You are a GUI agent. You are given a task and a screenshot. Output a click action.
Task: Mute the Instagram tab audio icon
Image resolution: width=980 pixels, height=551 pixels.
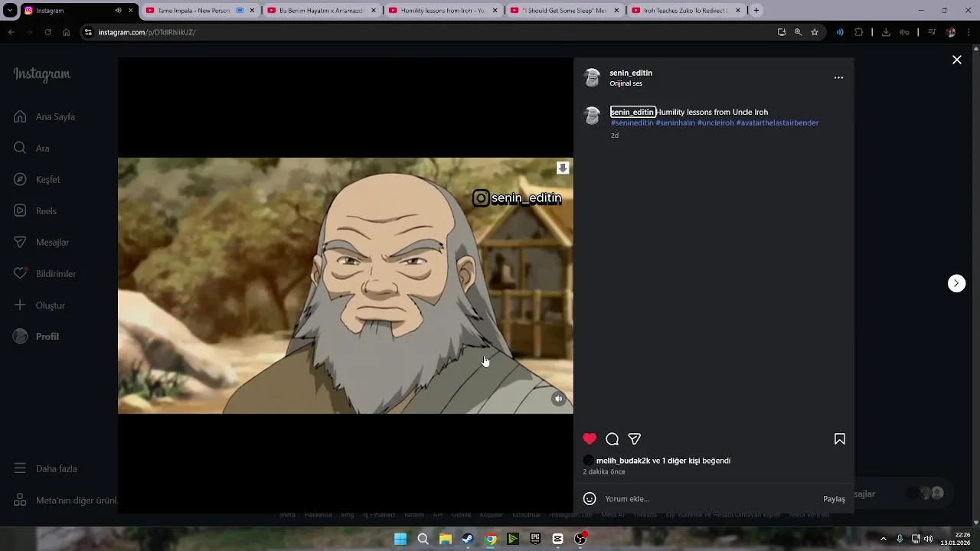click(118, 11)
